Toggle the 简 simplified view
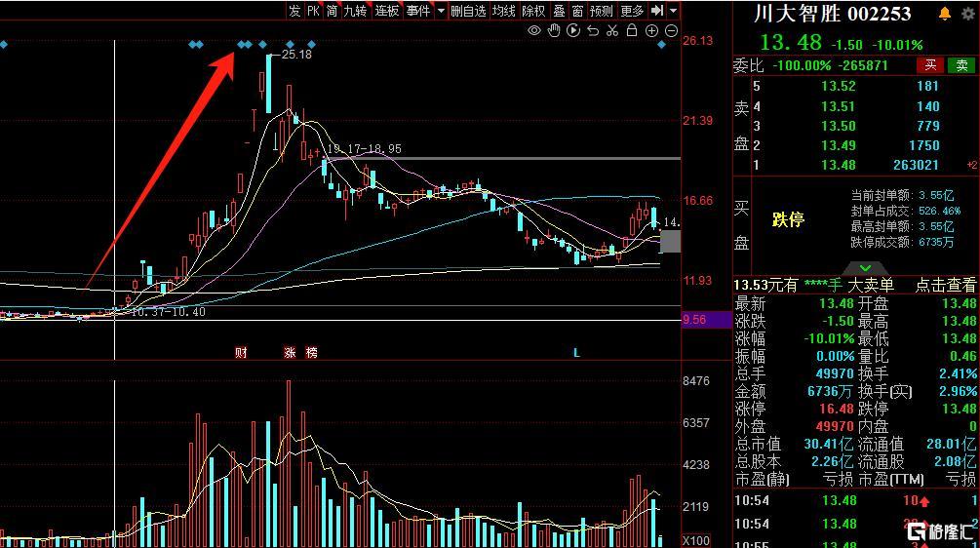The height and width of the screenshot is (548, 980). [332, 10]
